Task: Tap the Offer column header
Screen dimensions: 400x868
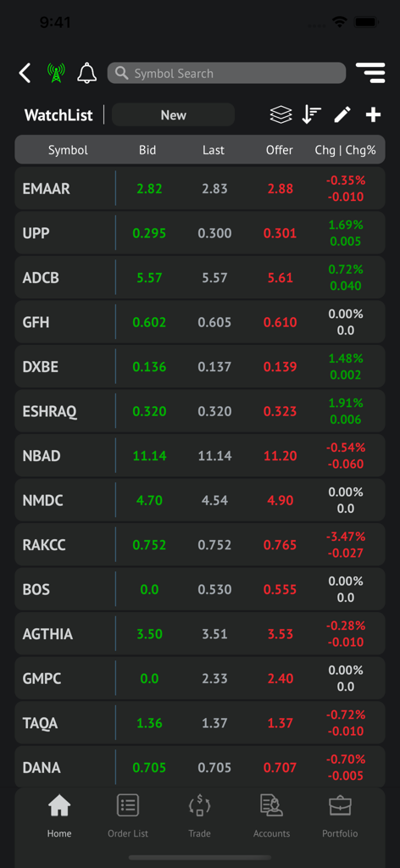Action: 280,150
